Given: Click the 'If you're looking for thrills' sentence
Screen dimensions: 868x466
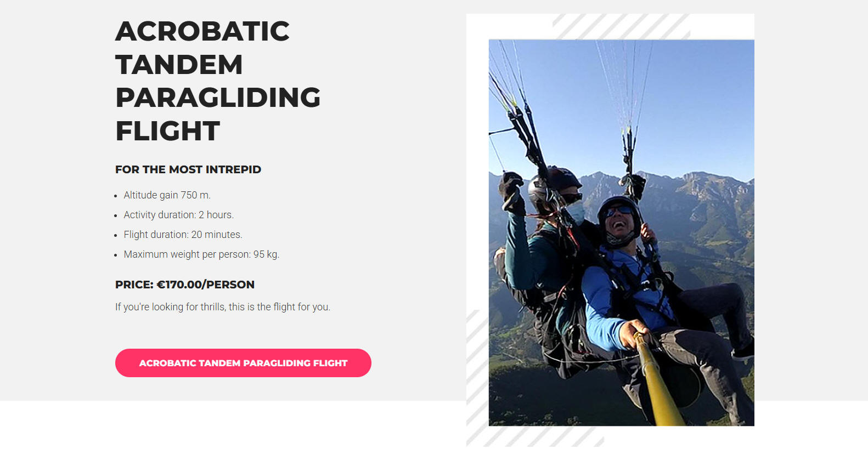Looking at the screenshot, I should click(x=223, y=307).
